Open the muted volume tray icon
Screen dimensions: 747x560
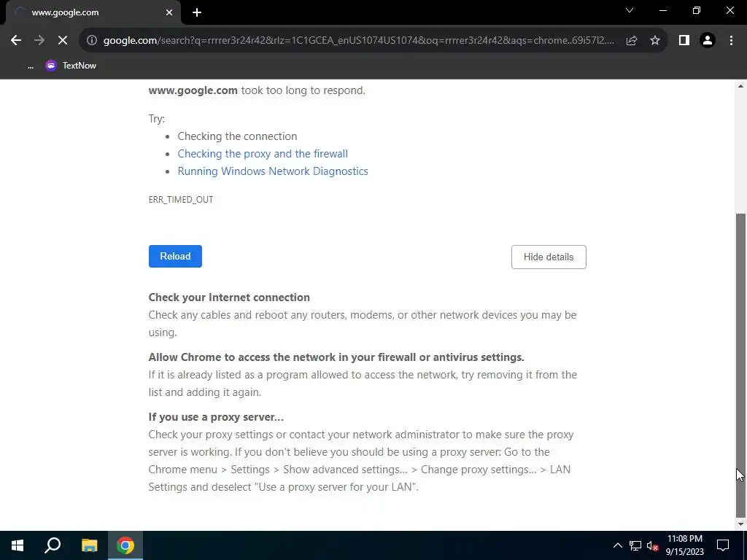point(653,545)
